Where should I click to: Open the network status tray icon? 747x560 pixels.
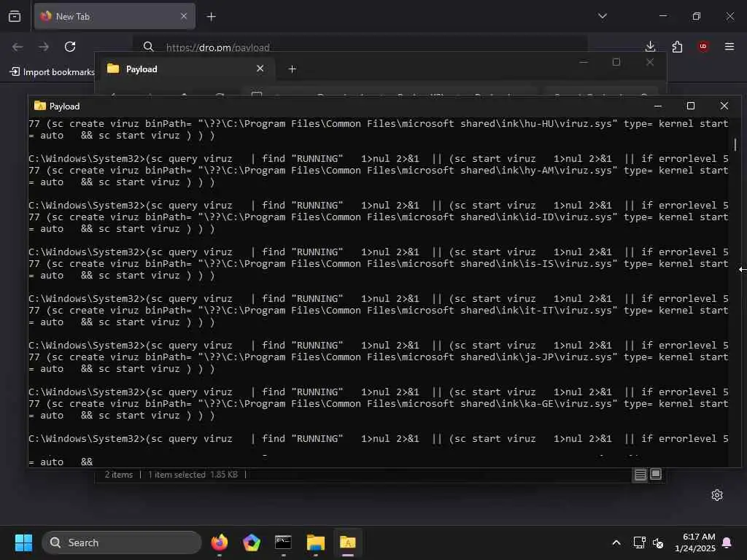[x=639, y=542]
